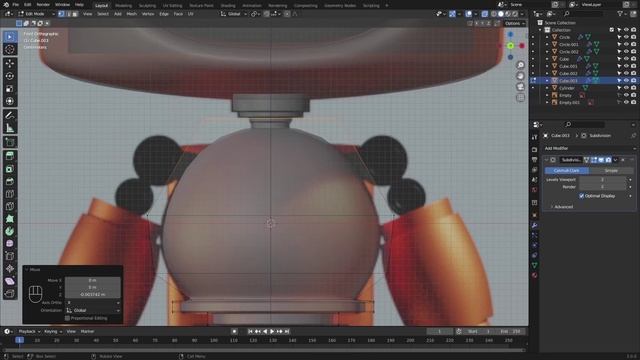Select the Select Box tool
The image size is (640, 360).
(10, 37)
